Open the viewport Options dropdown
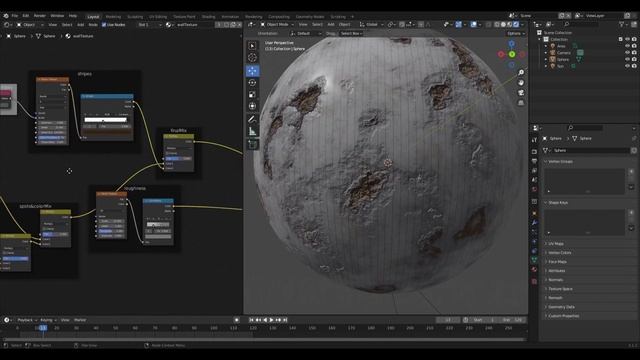Screen dimensions: 640x360 pos(516,33)
